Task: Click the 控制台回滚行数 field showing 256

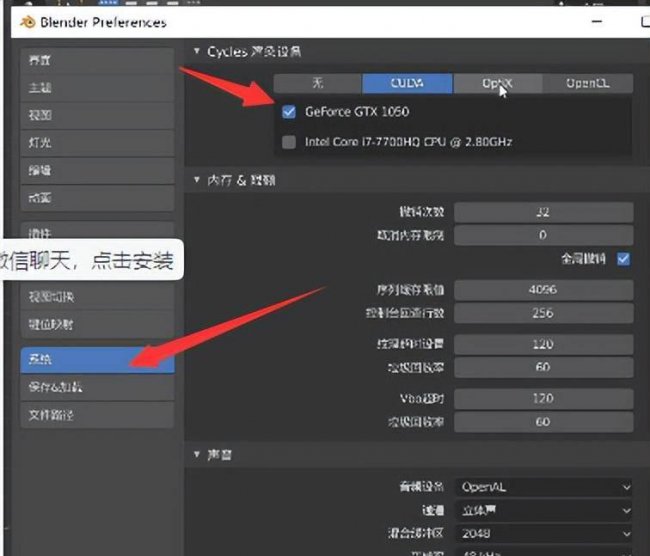Action: tap(543, 313)
